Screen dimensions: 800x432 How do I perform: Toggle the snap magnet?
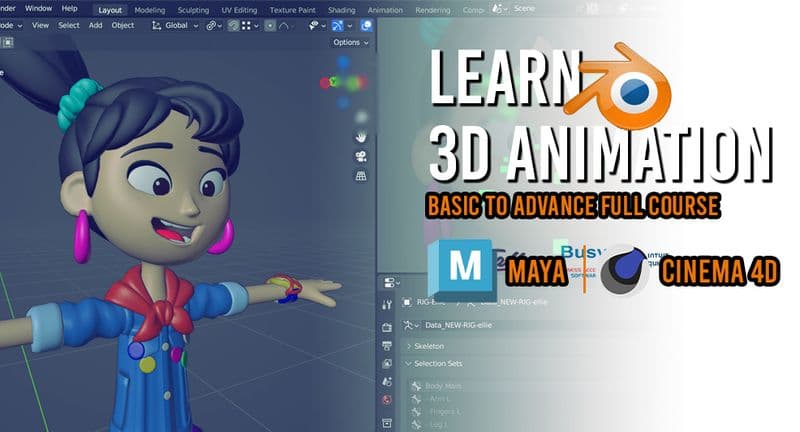click(233, 26)
